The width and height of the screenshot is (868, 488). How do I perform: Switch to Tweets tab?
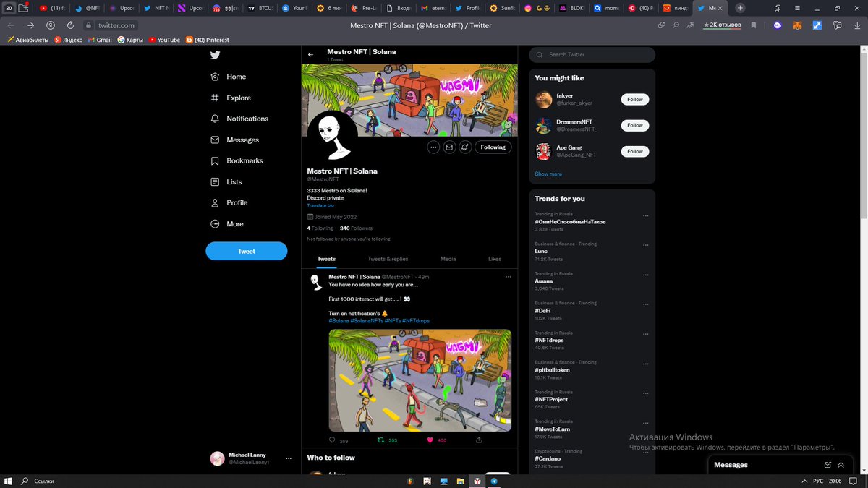326,259
